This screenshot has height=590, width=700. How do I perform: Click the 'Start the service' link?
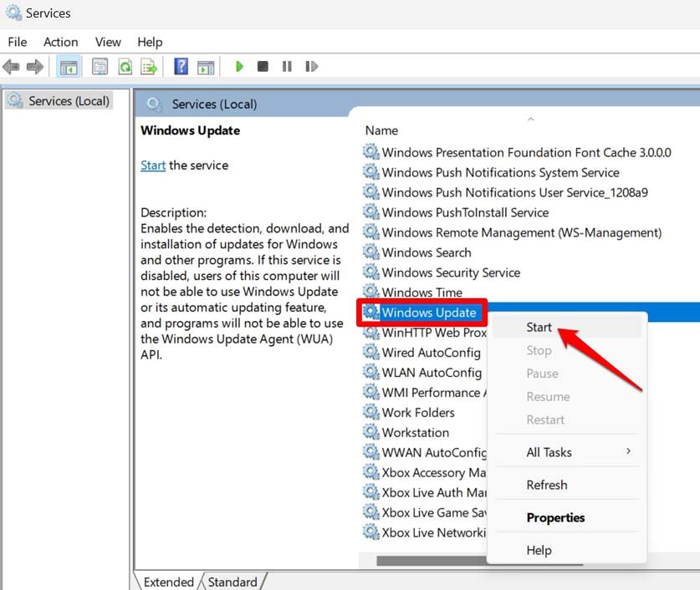pyautogui.click(x=153, y=165)
